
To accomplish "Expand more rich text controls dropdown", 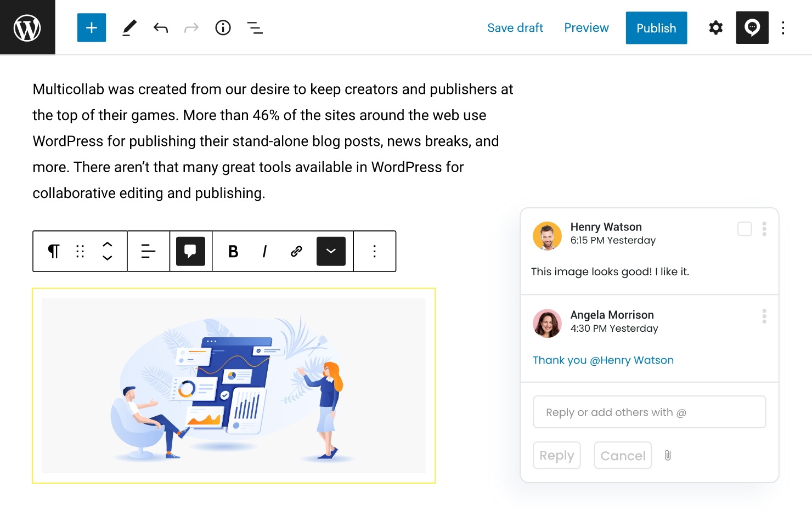I will [331, 251].
